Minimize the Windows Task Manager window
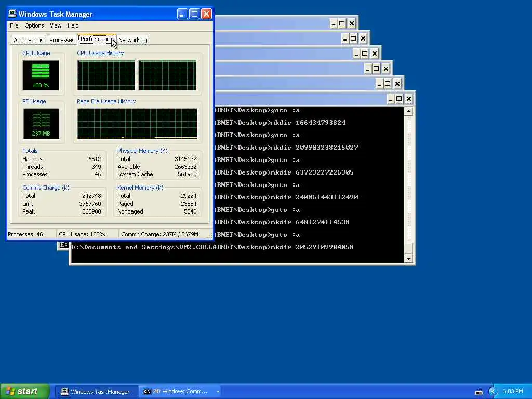Viewport: 532px width, 399px height. click(182, 14)
